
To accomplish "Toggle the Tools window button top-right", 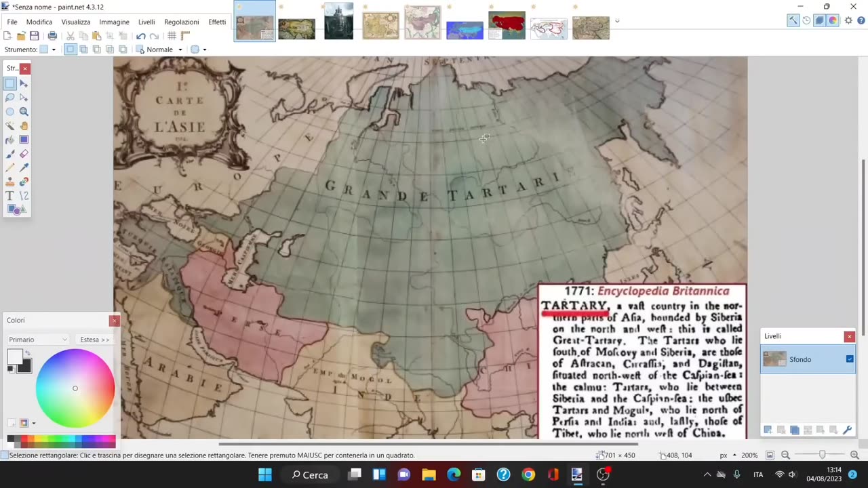I will coord(793,20).
